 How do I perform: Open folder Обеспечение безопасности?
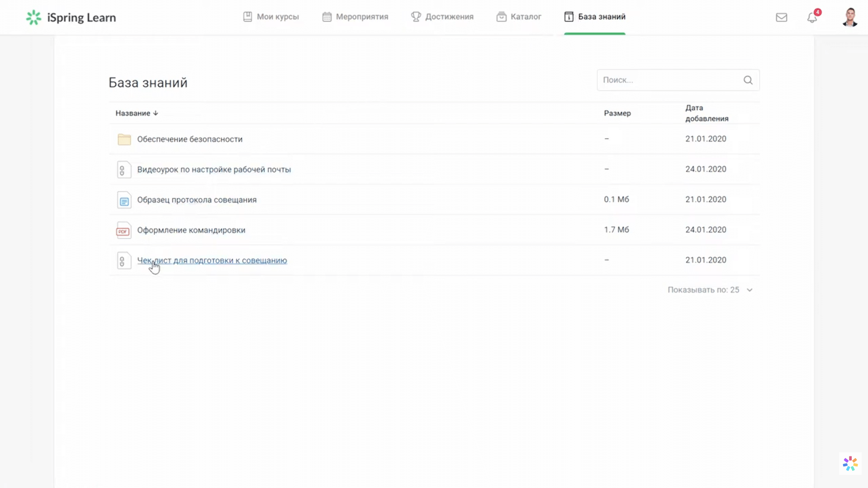coord(190,139)
